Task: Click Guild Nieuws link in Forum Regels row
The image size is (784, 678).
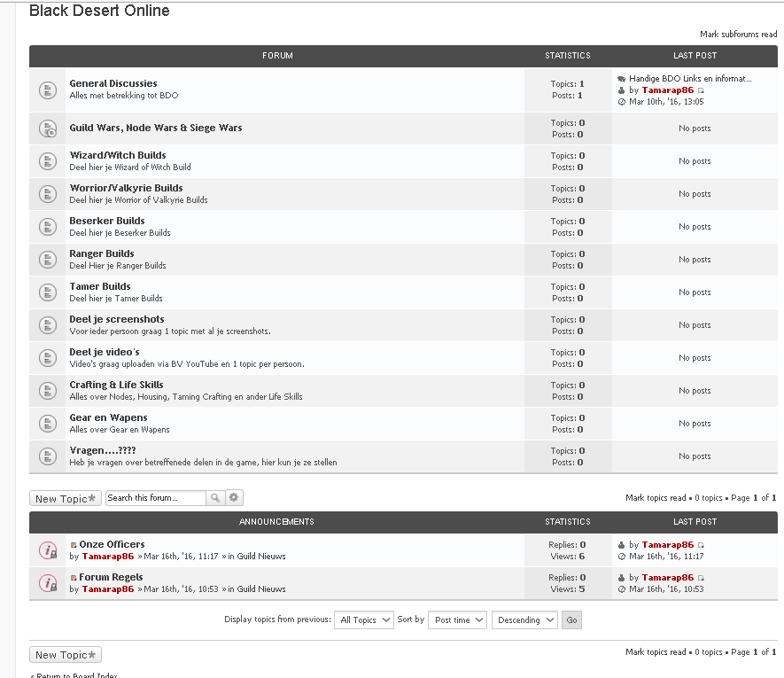Action: point(261,589)
